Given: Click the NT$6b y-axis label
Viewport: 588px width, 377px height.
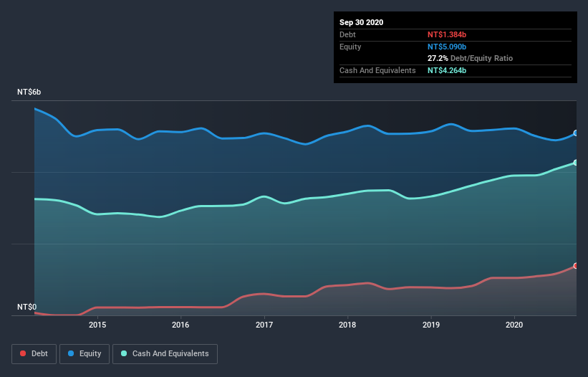Looking at the screenshot, I should pyautogui.click(x=29, y=92).
